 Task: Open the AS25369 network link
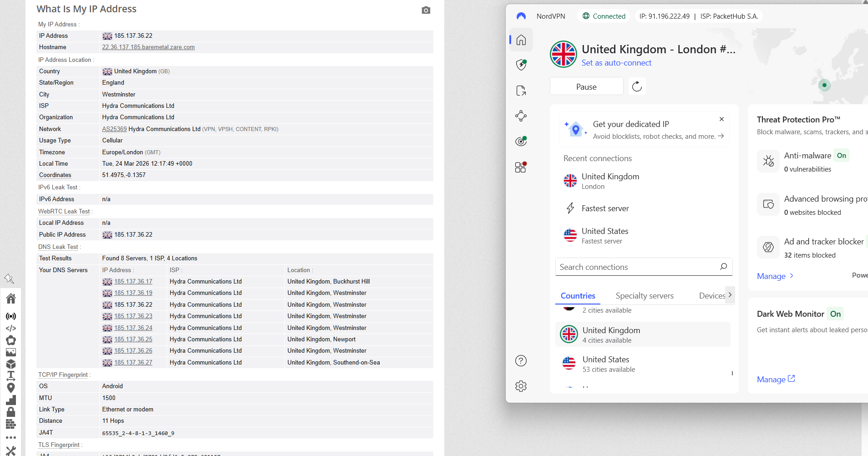point(114,129)
